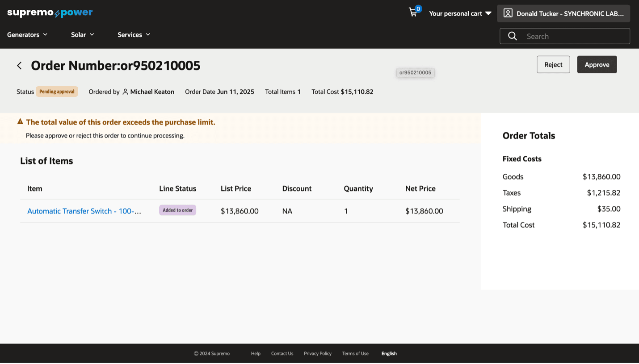Click the Taxes amount $1,215.82
The height and width of the screenshot is (364, 639).
point(603,192)
